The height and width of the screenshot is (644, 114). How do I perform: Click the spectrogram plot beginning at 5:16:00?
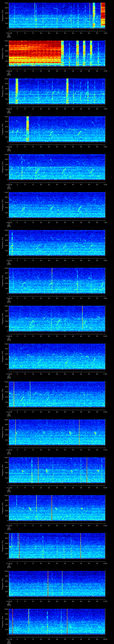click(x=57, y=584)
